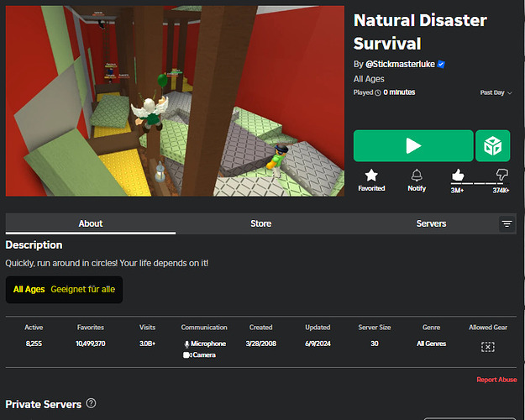The width and height of the screenshot is (525, 420).
Task: Click the Created date 3/28/2008
Action: 261,344
